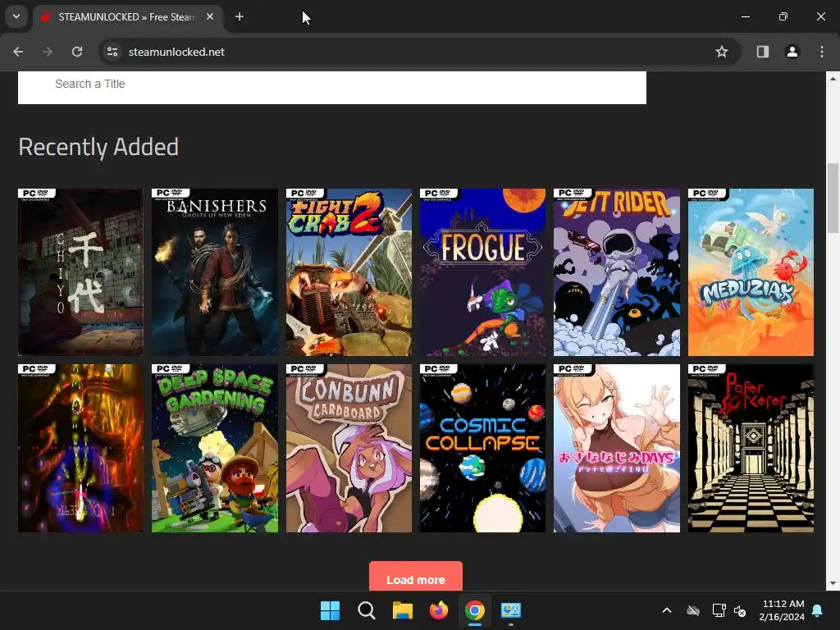Launch Firefox from the taskbar
The image size is (840, 630).
tap(439, 610)
